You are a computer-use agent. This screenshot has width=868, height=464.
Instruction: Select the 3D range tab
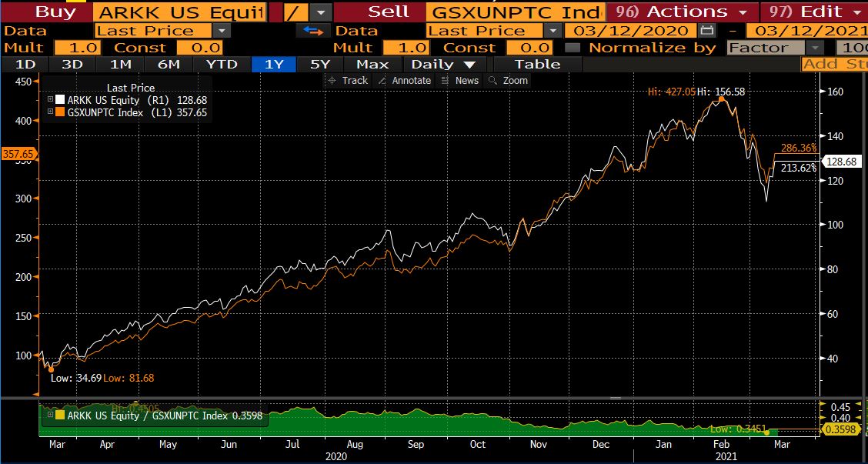click(x=72, y=64)
